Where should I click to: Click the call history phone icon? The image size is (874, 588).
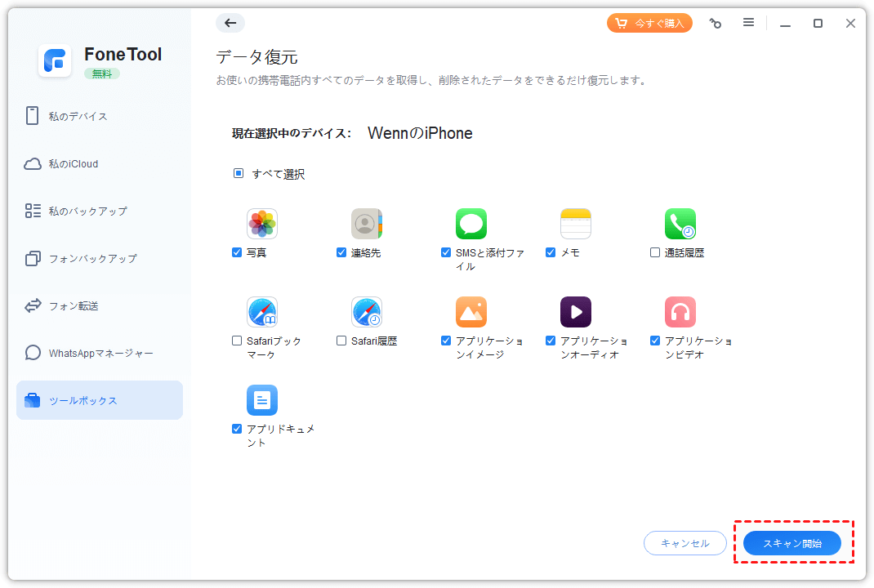point(680,224)
